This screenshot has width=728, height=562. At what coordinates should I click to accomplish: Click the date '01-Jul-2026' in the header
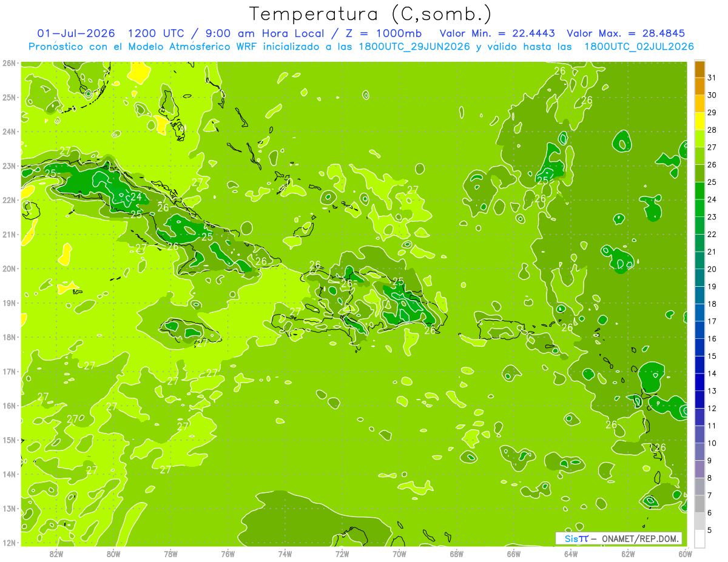[76, 33]
